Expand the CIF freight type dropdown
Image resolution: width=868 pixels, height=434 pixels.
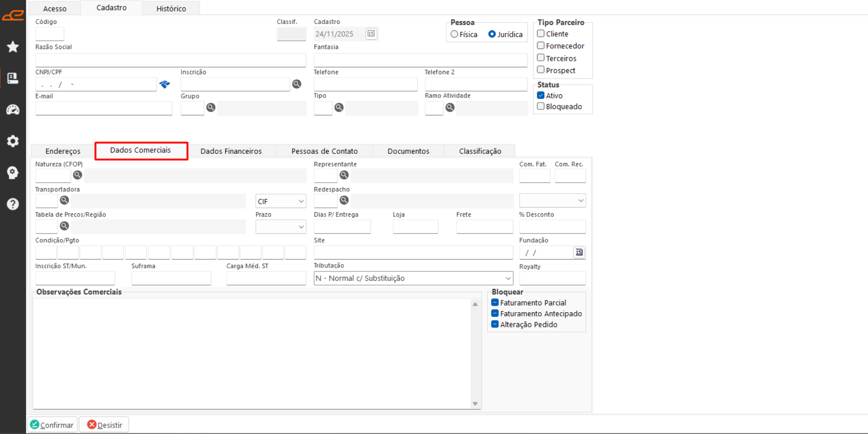tap(281, 201)
